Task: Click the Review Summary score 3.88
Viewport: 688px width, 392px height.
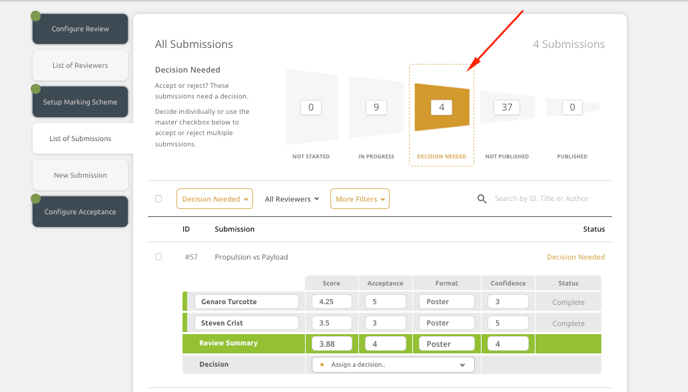Action: tap(332, 344)
